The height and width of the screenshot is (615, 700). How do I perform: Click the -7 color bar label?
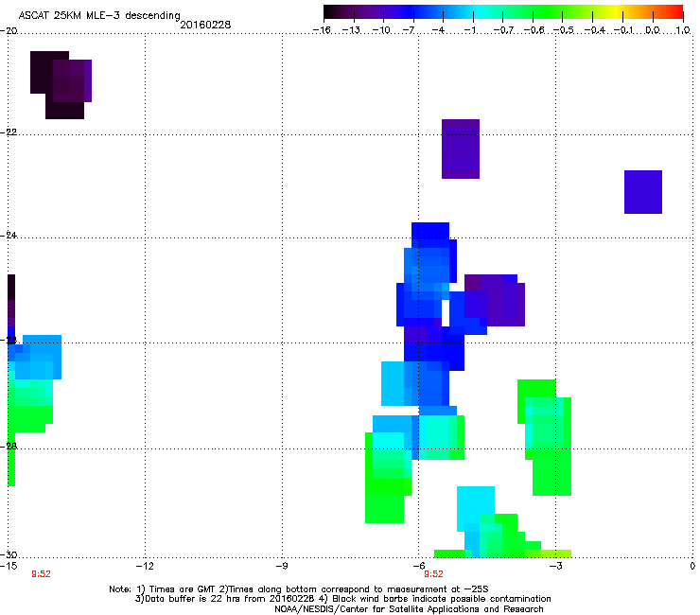(409, 30)
